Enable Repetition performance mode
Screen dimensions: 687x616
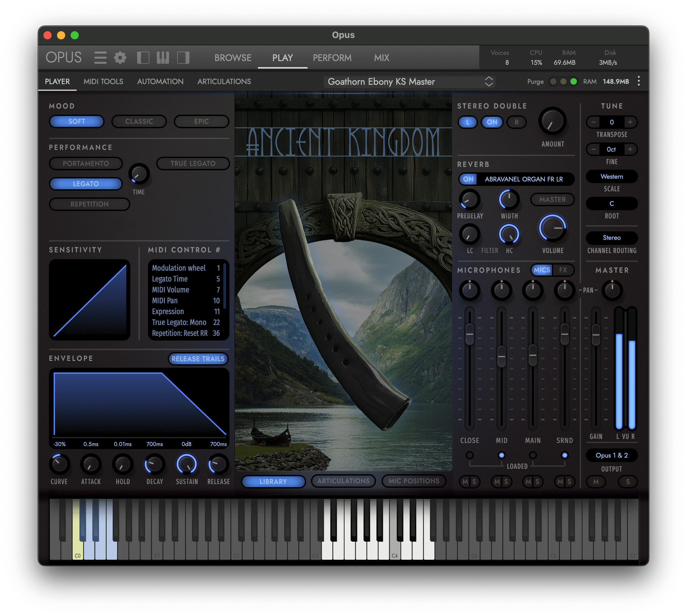coord(90,204)
